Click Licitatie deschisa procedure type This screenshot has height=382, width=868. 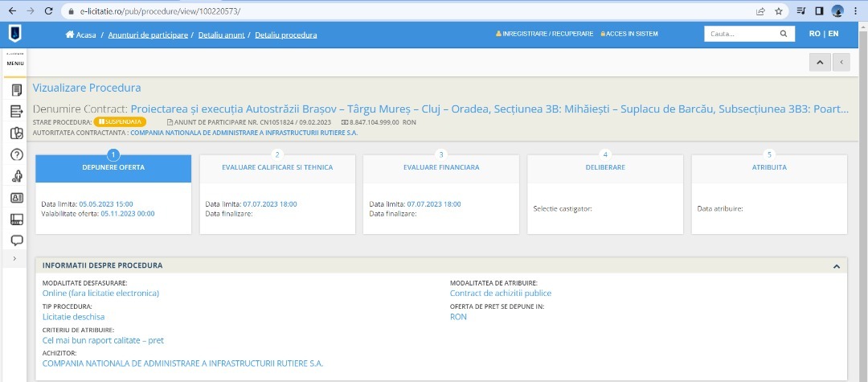click(x=74, y=317)
